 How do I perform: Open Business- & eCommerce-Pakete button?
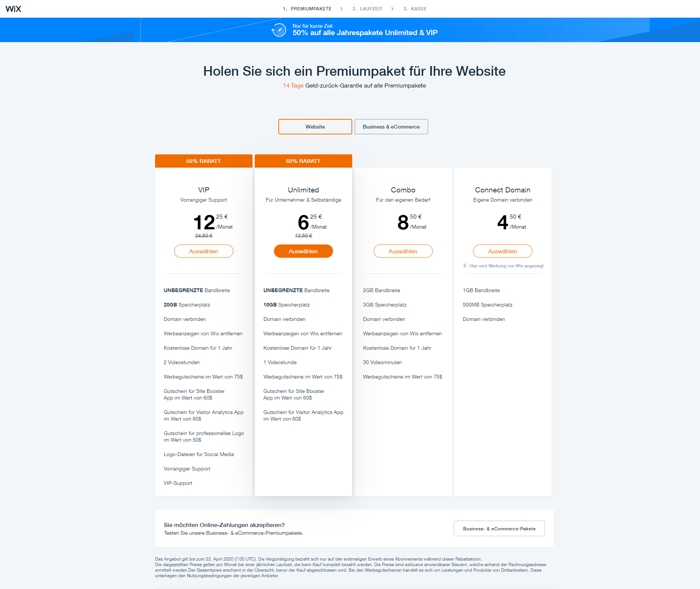499,528
